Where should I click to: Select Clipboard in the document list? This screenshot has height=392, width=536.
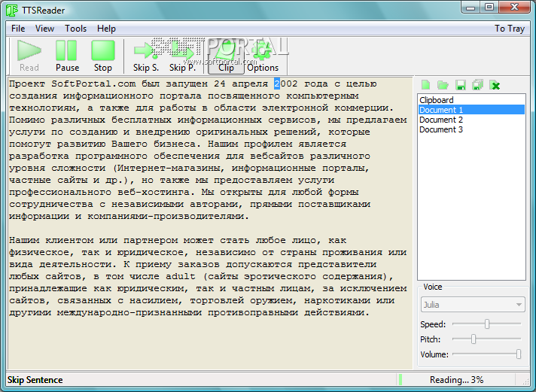point(471,100)
